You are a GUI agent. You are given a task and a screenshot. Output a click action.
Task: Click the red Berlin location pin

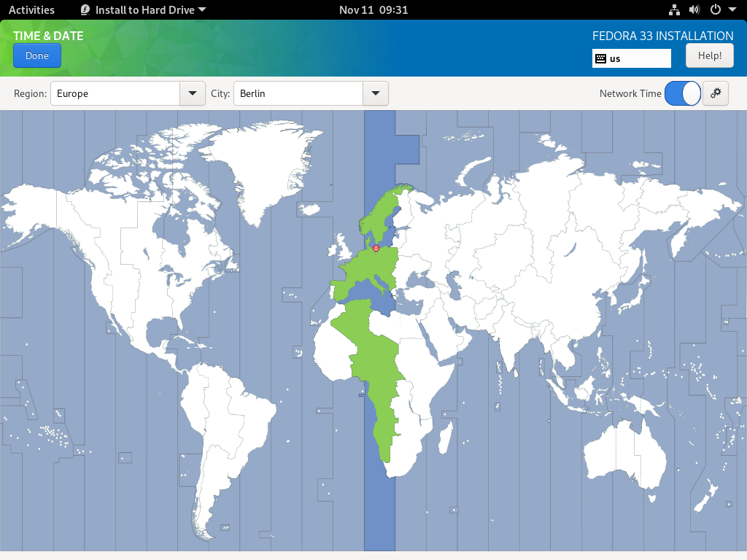coord(376,249)
